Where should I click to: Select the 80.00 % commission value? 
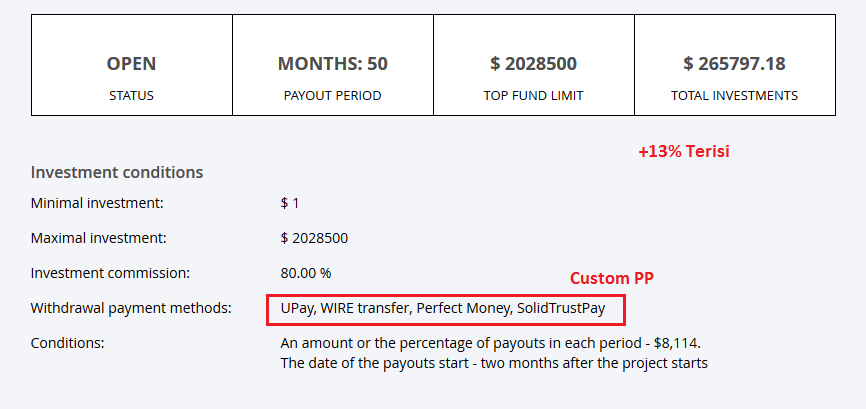click(306, 272)
